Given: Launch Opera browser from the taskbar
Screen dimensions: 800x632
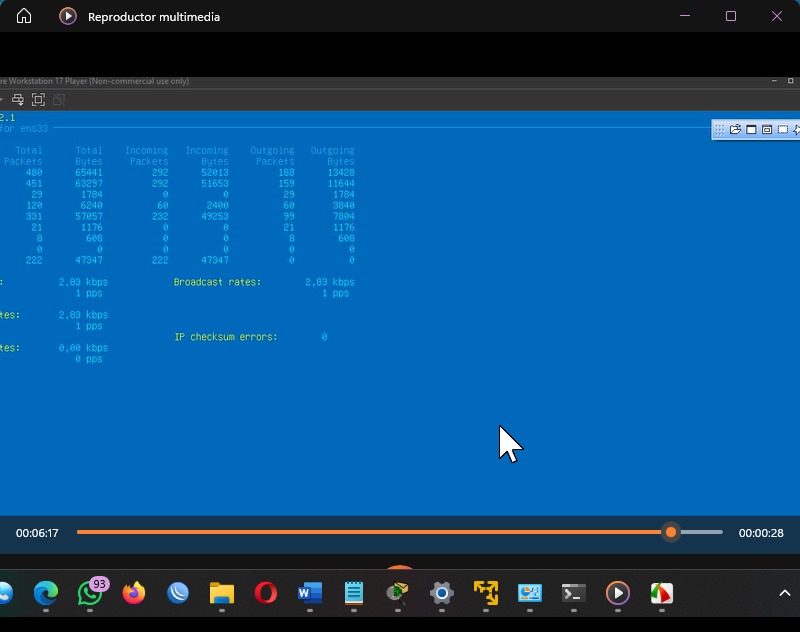Looking at the screenshot, I should 265,593.
